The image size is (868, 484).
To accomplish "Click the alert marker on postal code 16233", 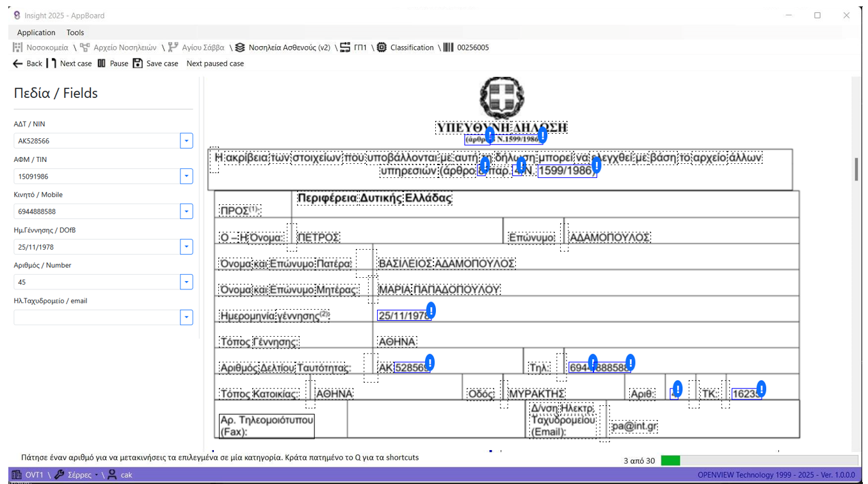I will pos(761,388).
